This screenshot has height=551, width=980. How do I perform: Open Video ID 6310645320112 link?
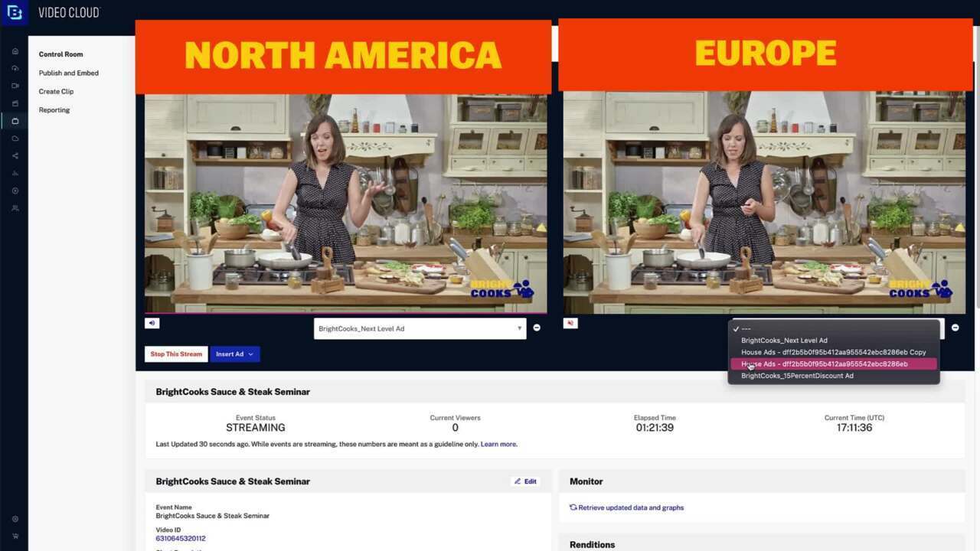181,538
